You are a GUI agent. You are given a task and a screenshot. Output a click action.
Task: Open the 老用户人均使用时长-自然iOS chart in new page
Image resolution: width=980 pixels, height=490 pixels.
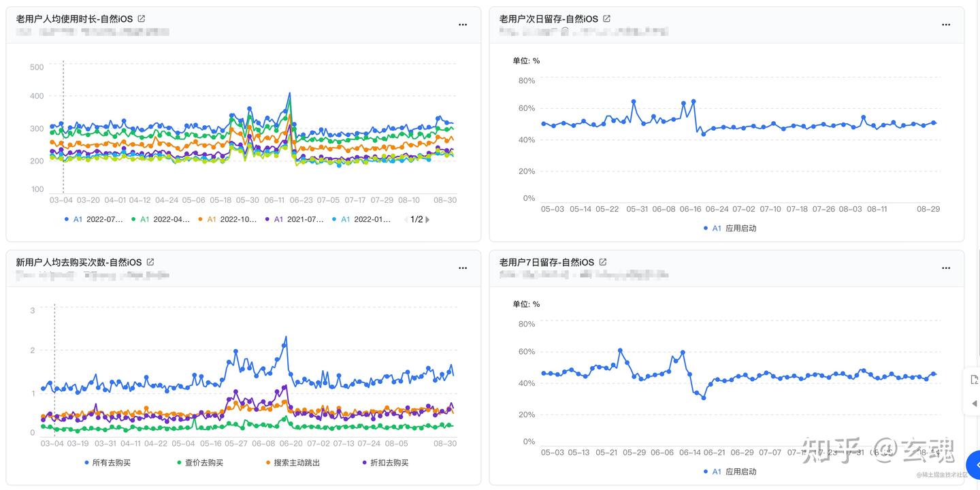[141, 18]
